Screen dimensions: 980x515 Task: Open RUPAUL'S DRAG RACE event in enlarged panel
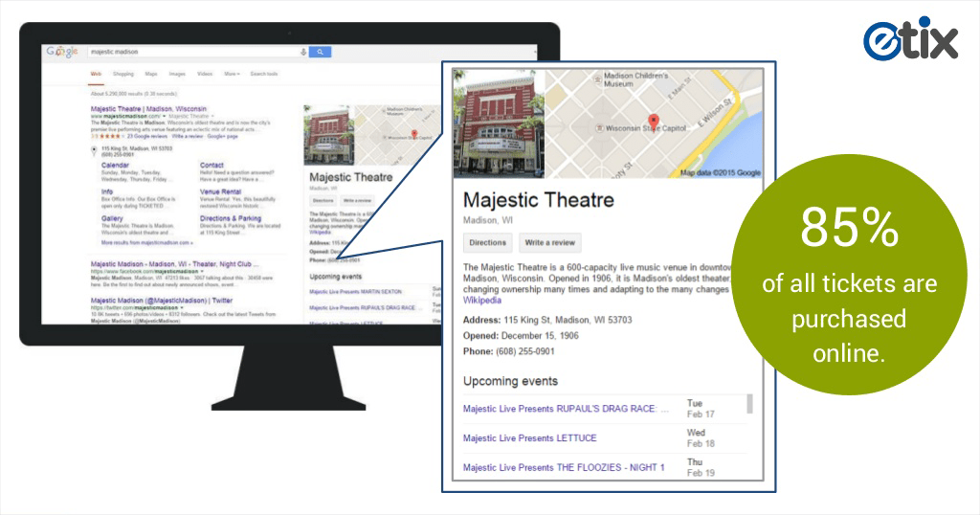pyautogui.click(x=566, y=409)
